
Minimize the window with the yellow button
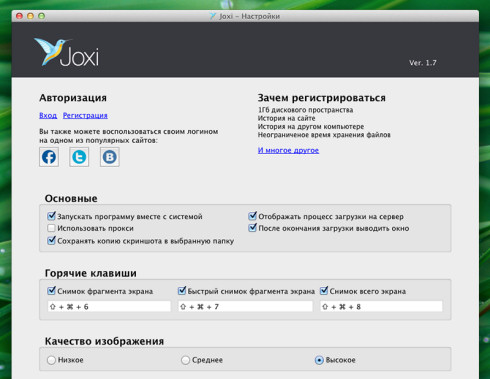click(x=30, y=16)
